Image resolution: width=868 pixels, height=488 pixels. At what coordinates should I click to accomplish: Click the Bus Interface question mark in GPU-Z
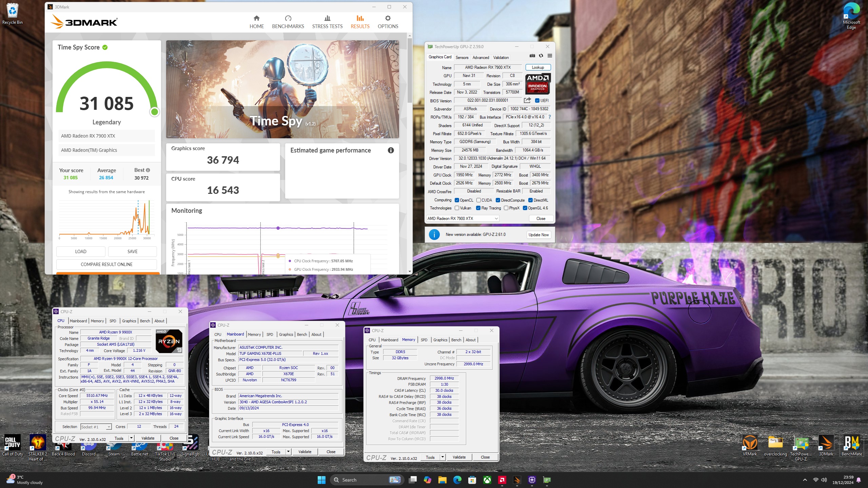[x=550, y=117]
